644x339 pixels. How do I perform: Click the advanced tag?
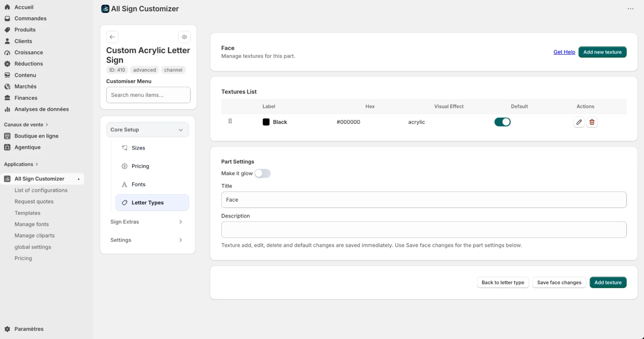[x=144, y=70]
